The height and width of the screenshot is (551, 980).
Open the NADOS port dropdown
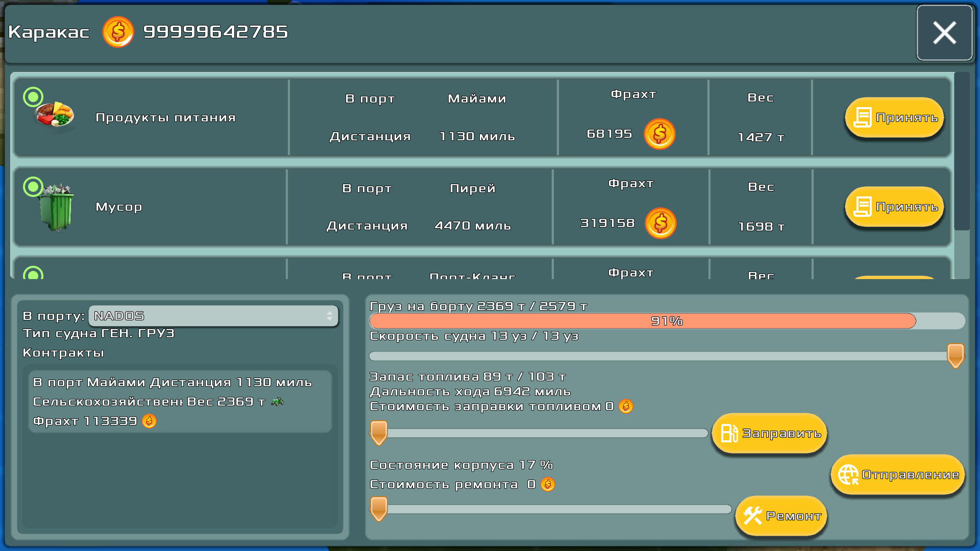[212, 316]
